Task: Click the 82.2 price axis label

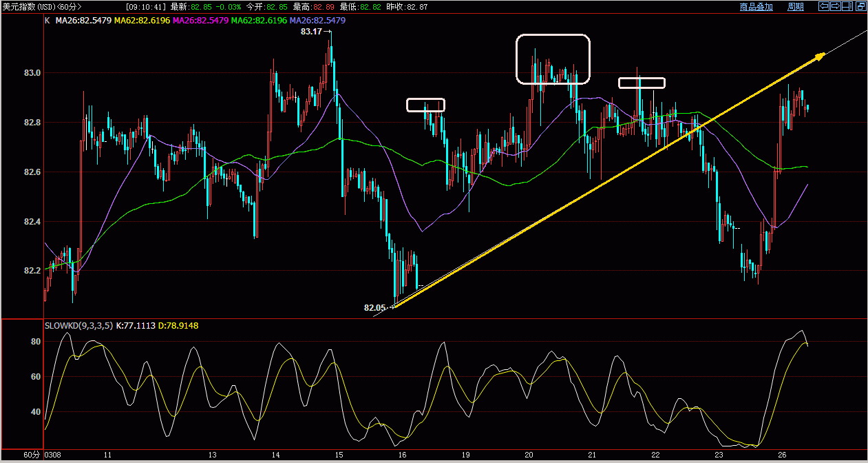Action: pos(32,271)
